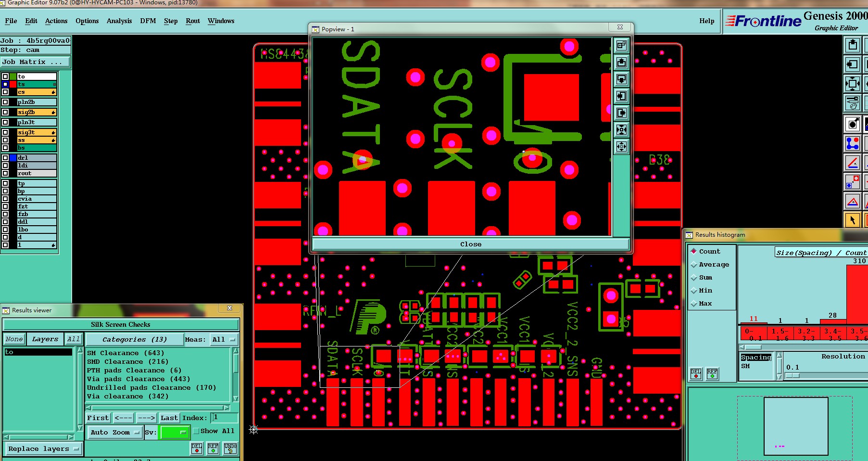Click the main toolbar pan left icon
This screenshot has width=868, height=461.
point(853,64)
